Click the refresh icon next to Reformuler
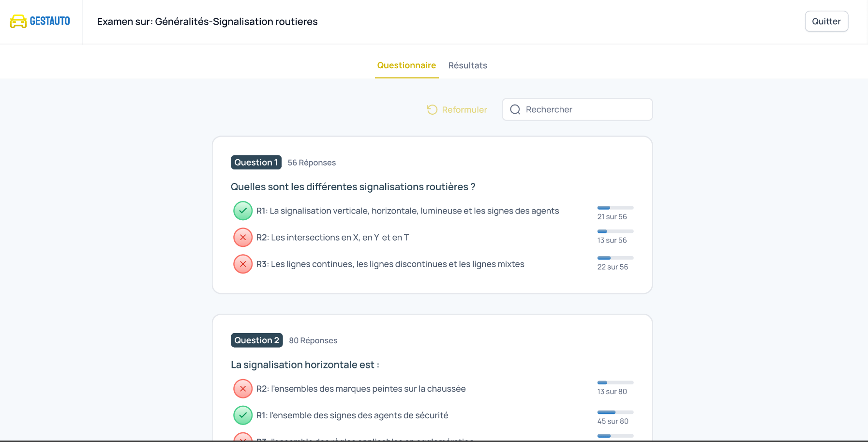This screenshot has height=442, width=868. click(x=432, y=109)
